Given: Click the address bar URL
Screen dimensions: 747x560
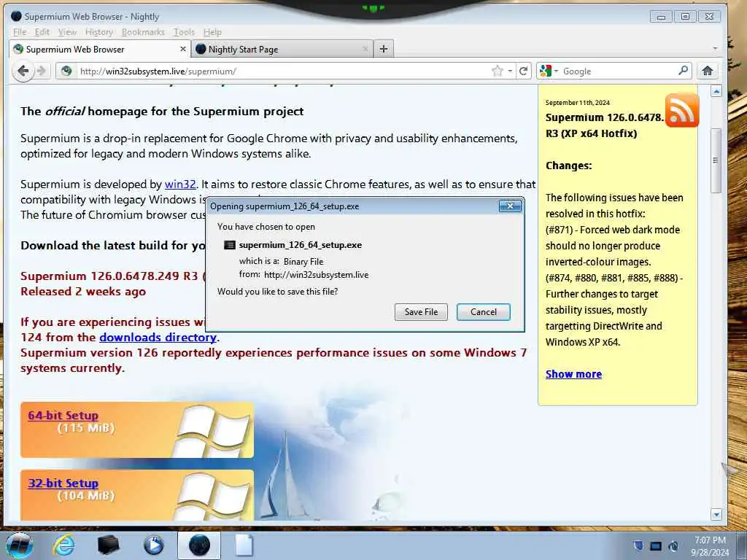Looking at the screenshot, I should pyautogui.click(x=158, y=71).
